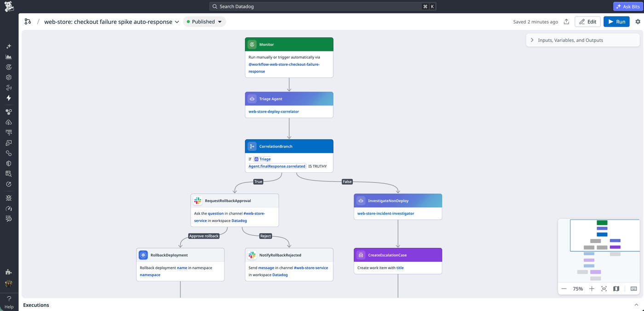Open the Published status dropdown
Viewport: 644px width, 311px height.
point(204,22)
